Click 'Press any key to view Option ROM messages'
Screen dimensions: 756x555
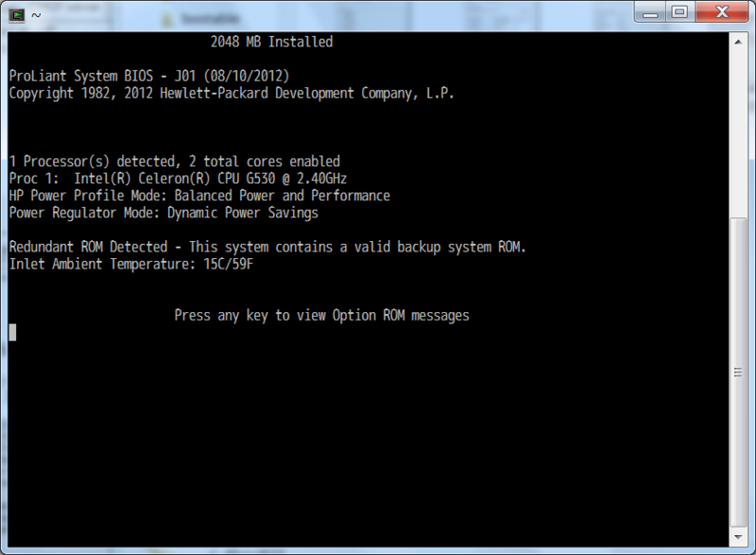coord(321,316)
